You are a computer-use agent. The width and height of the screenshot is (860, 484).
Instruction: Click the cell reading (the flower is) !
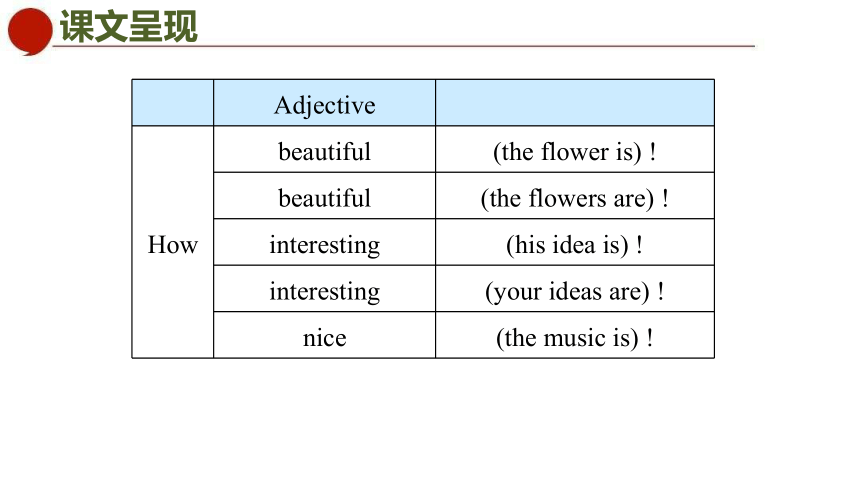coord(575,149)
